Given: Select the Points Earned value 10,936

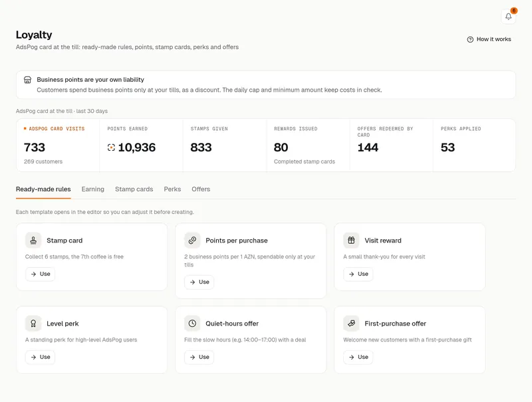Looking at the screenshot, I should click(x=137, y=148).
